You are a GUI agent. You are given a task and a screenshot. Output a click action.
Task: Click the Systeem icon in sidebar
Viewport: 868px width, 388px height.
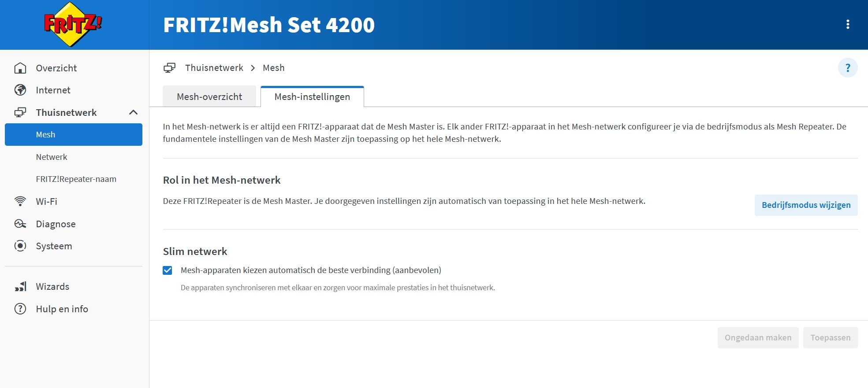[20, 246]
